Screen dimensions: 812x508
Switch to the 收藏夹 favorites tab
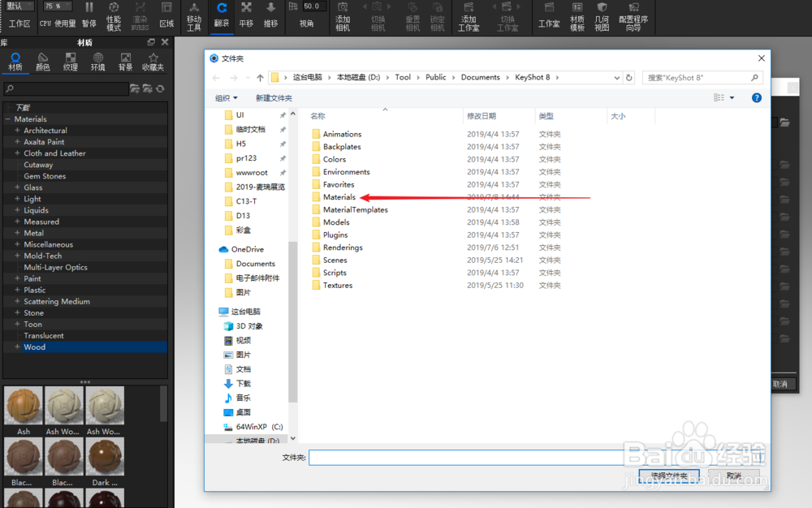153,62
